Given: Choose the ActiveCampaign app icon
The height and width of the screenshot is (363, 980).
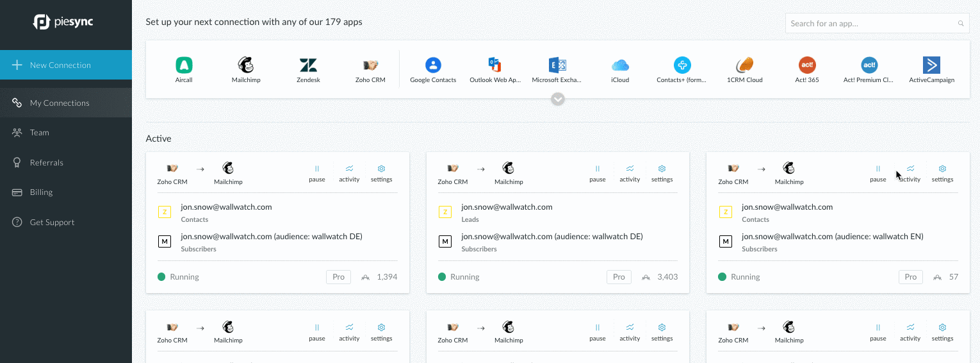Looking at the screenshot, I should click(x=931, y=65).
